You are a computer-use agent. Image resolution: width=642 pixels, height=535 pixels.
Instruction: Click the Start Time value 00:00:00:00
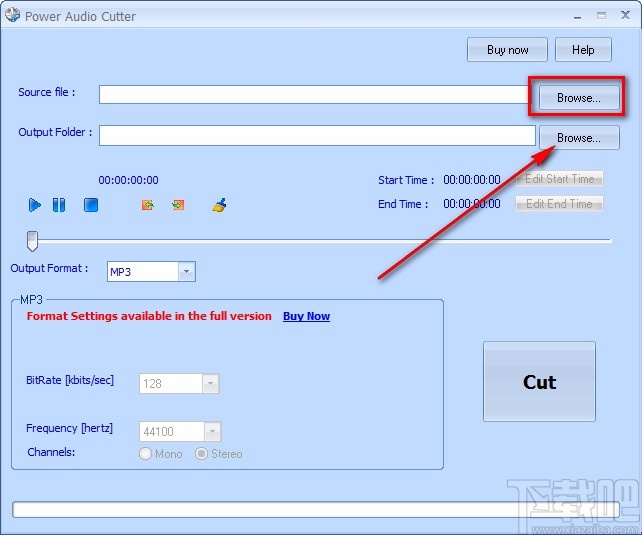(x=472, y=180)
